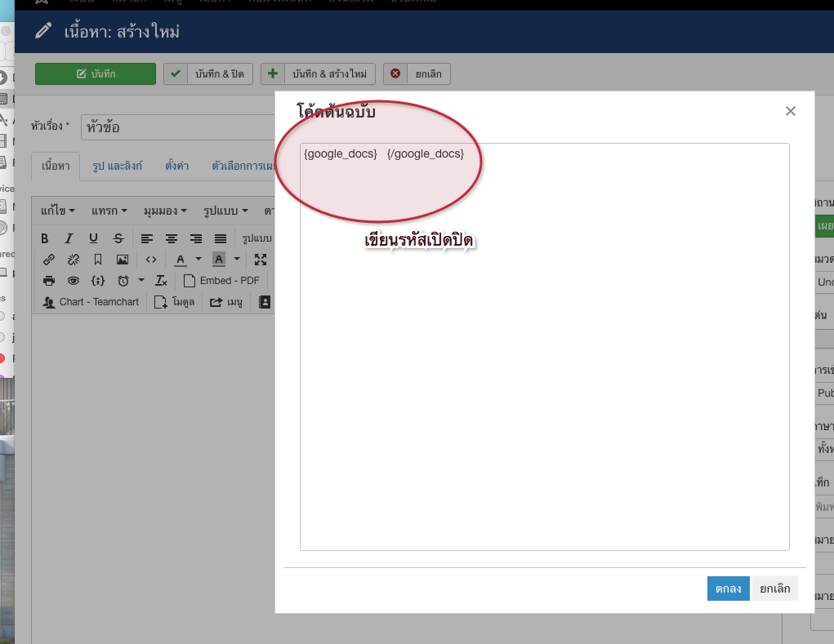Apply italic formatting in the editor toolbar
Screen dimensions: 834x644
(69, 238)
